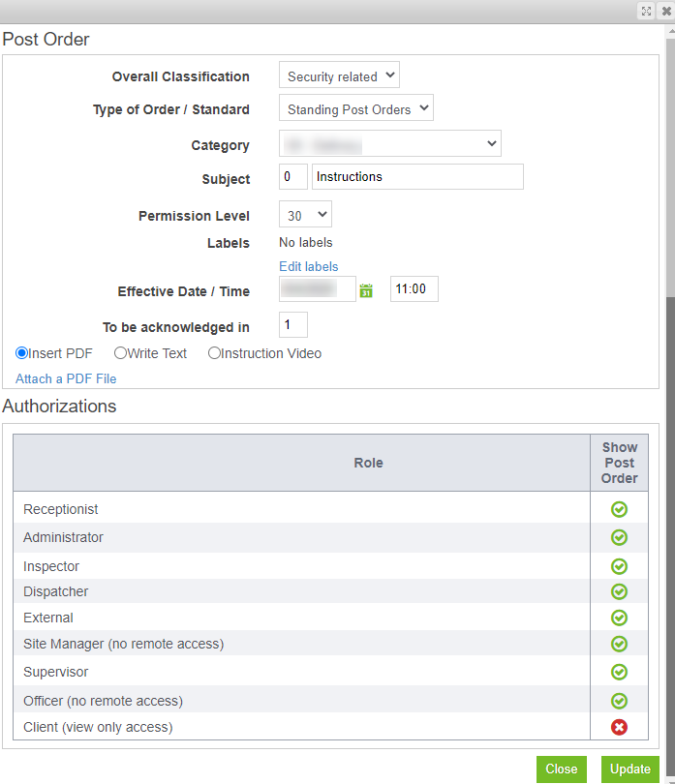Select the Insert PDF option
The width and height of the screenshot is (675, 784).
21,352
